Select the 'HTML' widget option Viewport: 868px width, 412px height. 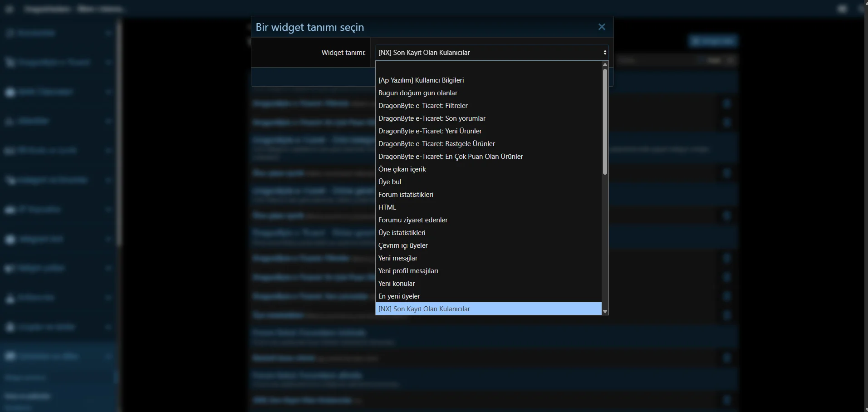387,207
